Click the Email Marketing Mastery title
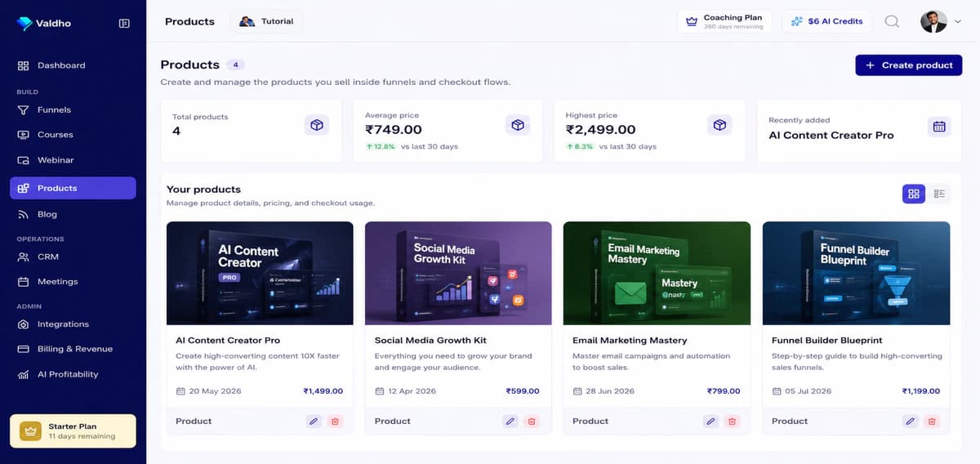Screen dimensions: 980x464 coord(630,340)
